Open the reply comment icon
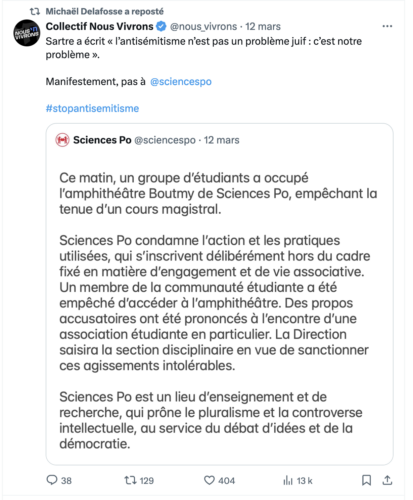The width and height of the screenshot is (413, 500). pos(52,480)
